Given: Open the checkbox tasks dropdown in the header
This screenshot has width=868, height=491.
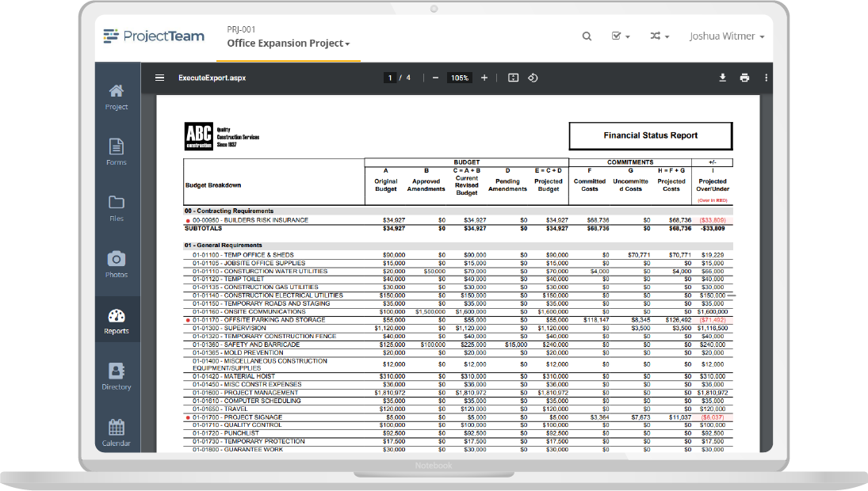Looking at the screenshot, I should click(x=621, y=36).
